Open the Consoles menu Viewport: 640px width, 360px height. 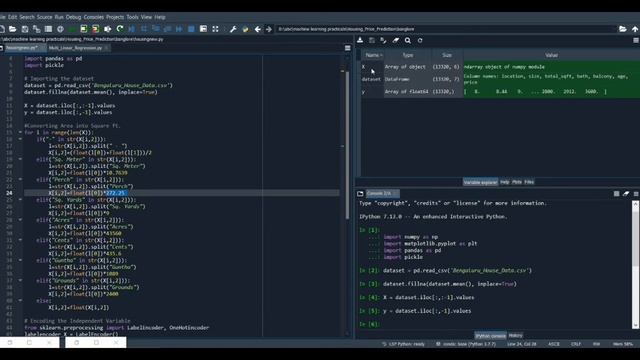tap(93, 17)
